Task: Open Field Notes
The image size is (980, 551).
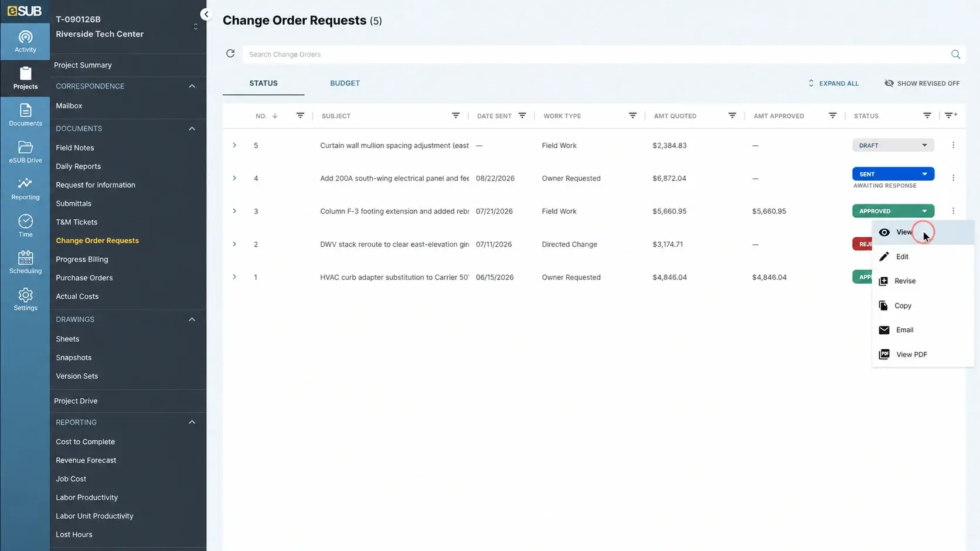Action: (75, 148)
